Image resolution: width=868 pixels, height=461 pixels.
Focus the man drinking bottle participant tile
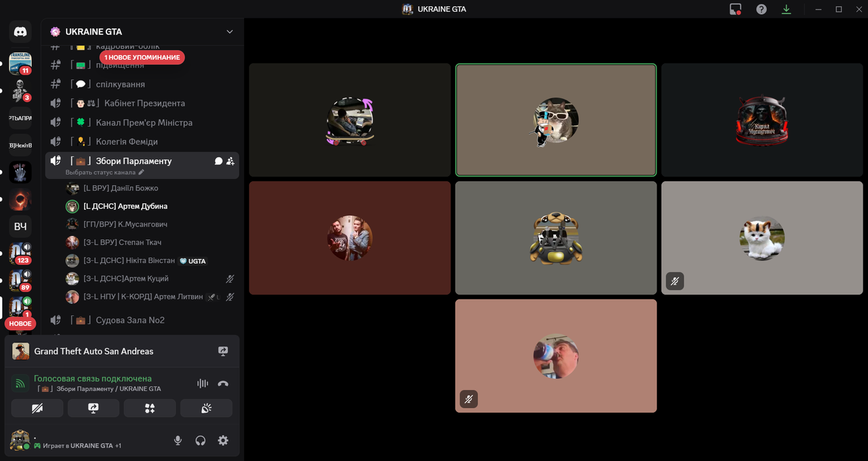(x=556, y=356)
